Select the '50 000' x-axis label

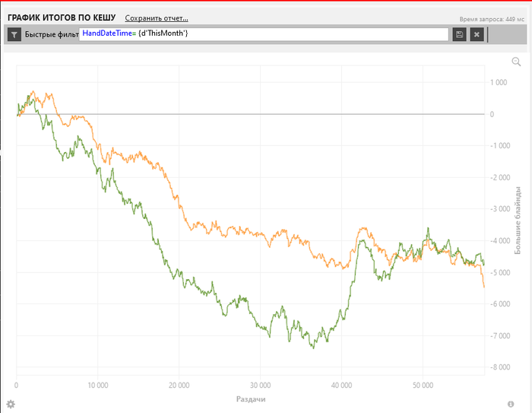(x=423, y=385)
